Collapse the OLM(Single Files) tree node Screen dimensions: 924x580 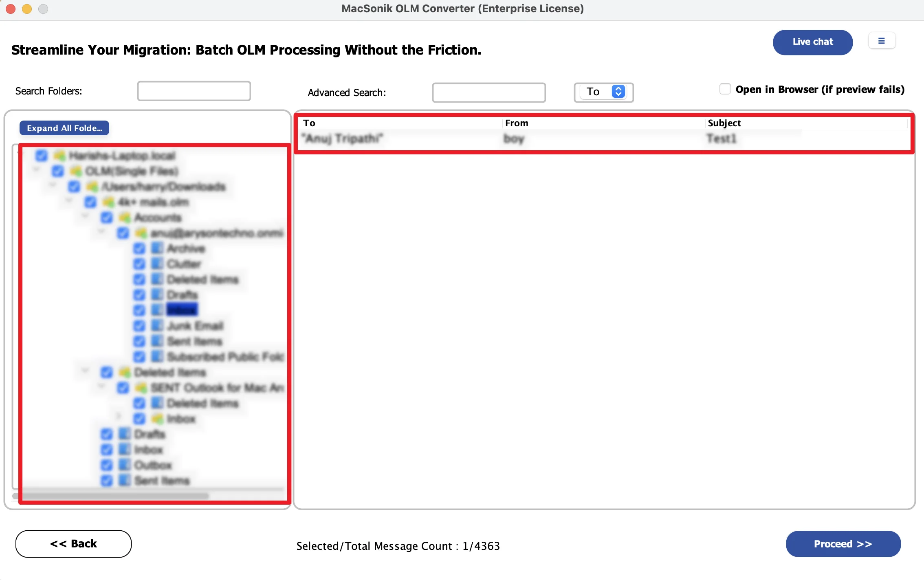click(x=37, y=169)
